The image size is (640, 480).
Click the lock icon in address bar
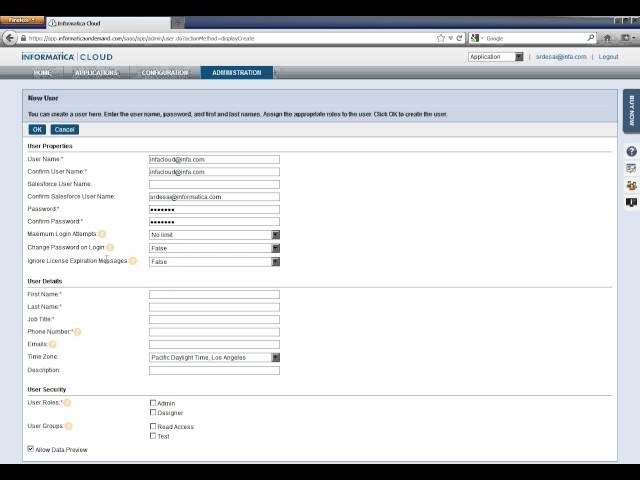click(x=23, y=38)
